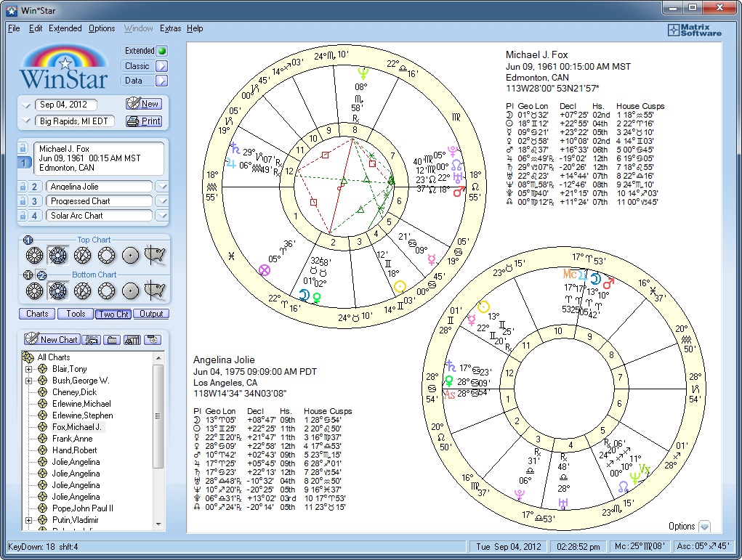Switch to the Two Cht tab
The width and height of the screenshot is (742, 560).
pyautogui.click(x=113, y=314)
